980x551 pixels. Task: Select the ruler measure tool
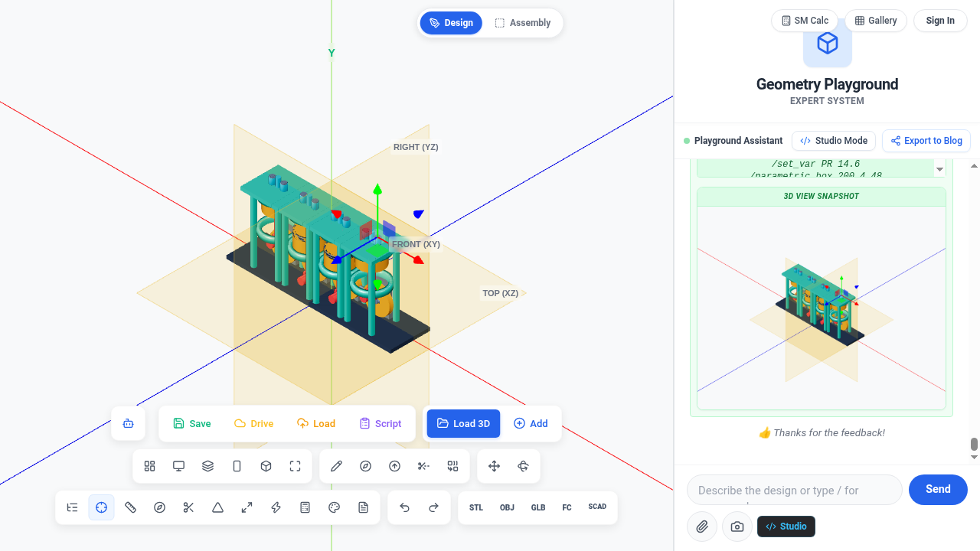[x=131, y=507]
